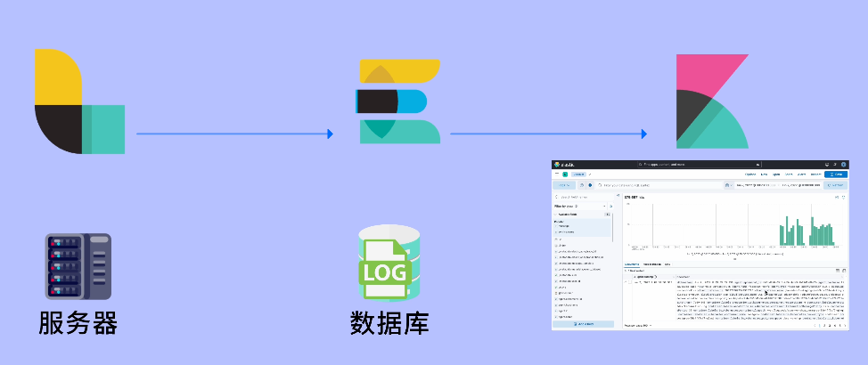Click the Refresh button
Viewport: 868px width, 365px height.
(x=835, y=185)
